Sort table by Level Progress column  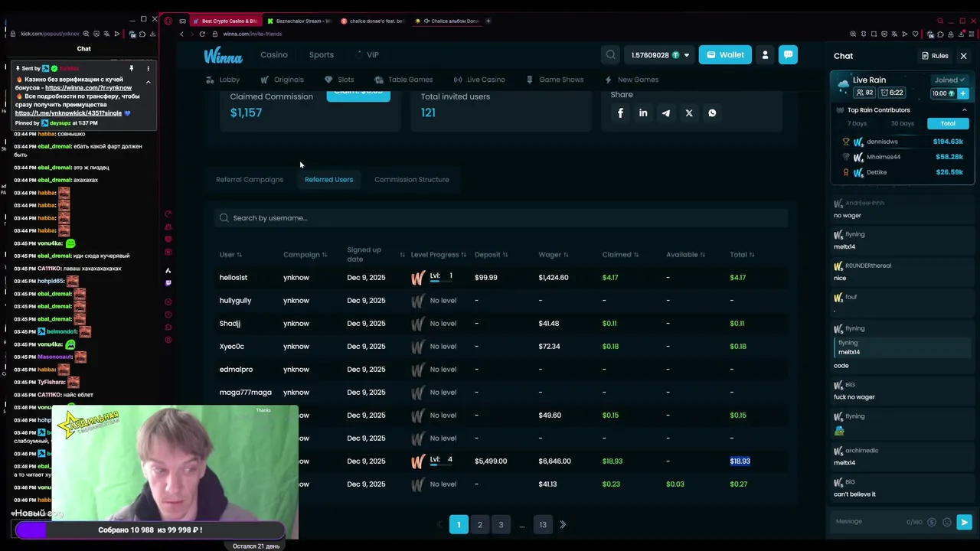[x=438, y=255]
